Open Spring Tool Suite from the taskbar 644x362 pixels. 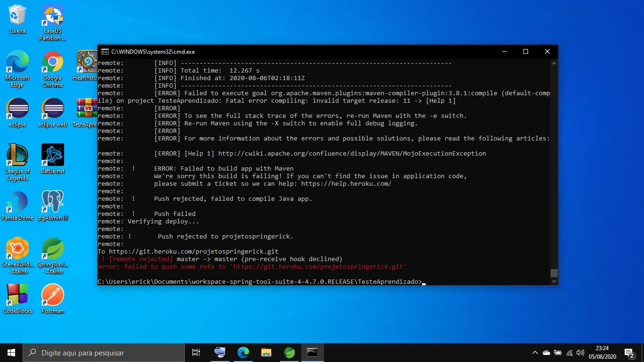click(289, 353)
